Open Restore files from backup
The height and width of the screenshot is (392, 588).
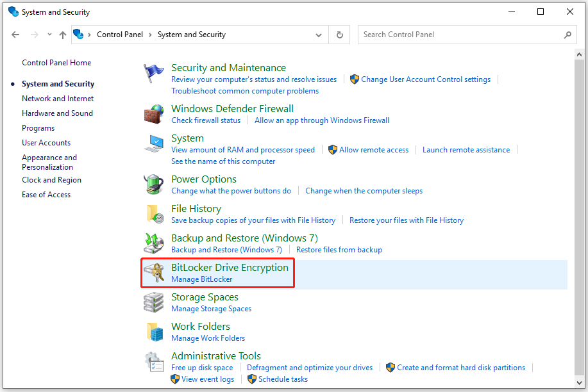pos(339,250)
